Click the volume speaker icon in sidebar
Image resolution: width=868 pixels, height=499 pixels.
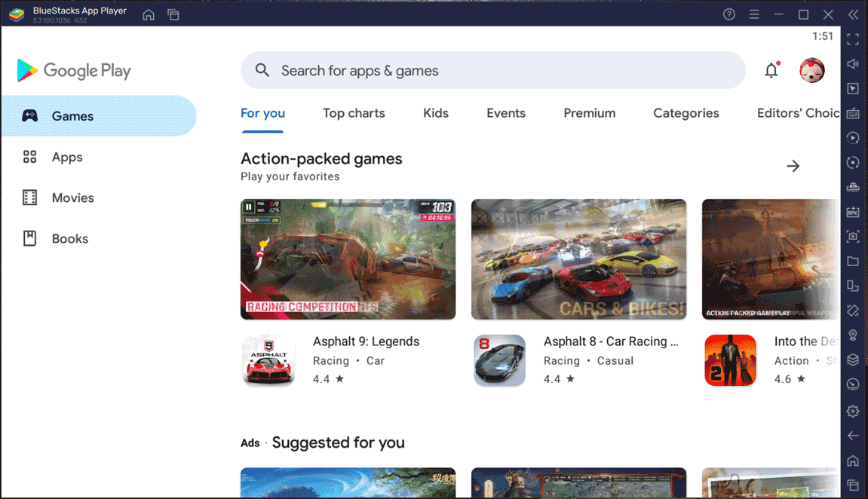click(x=853, y=64)
